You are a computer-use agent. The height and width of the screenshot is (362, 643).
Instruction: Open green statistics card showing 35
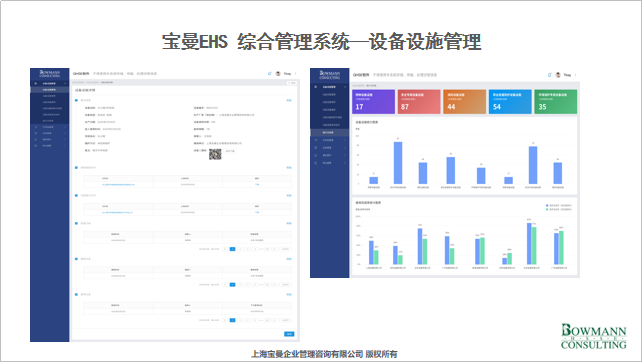click(556, 102)
